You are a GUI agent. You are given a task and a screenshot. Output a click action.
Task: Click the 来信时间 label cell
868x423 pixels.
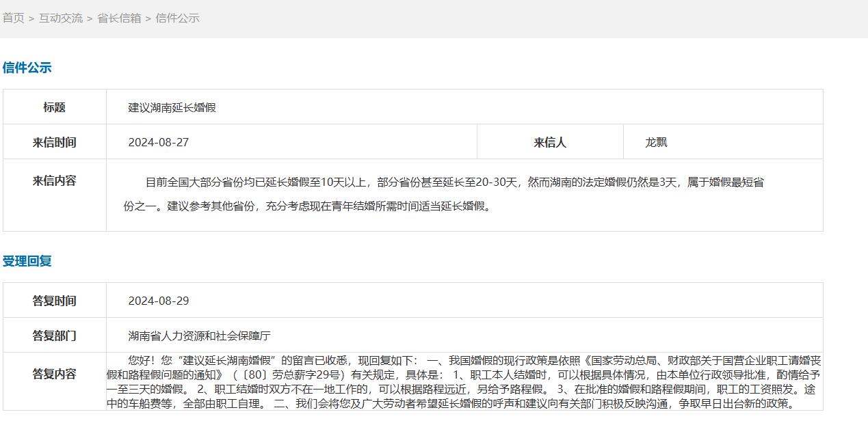[x=55, y=142]
